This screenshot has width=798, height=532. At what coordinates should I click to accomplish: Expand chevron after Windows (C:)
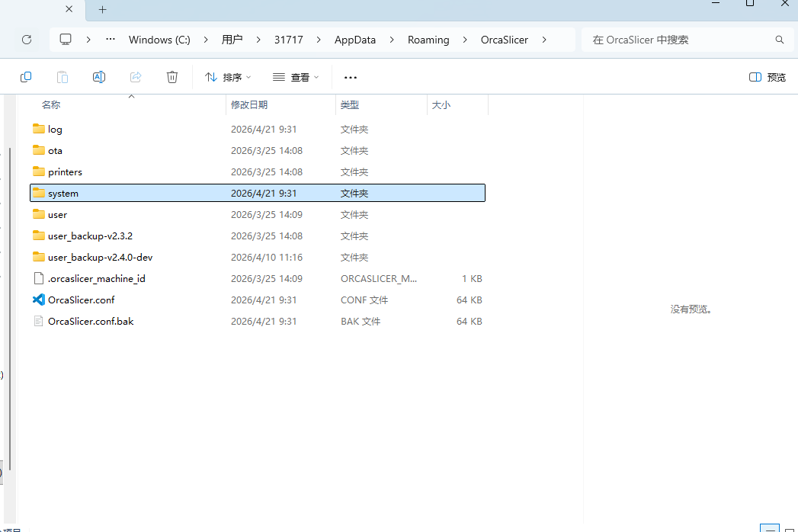point(206,40)
